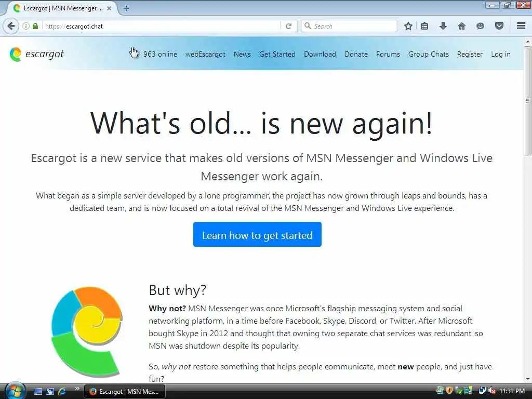Expand hidden quick launch icons chevron
The width and height of the screenshot is (532, 399).
tap(77, 389)
